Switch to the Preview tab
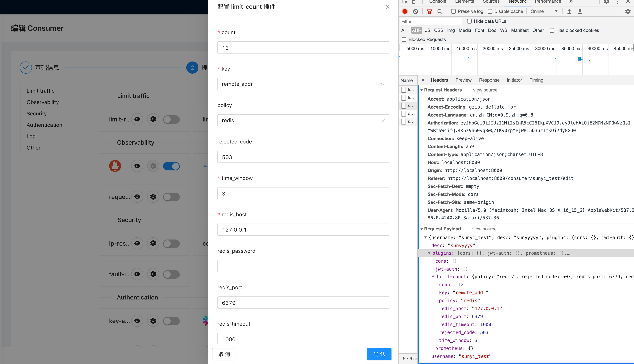Image resolution: width=634 pixels, height=364 pixels. pyautogui.click(x=463, y=80)
